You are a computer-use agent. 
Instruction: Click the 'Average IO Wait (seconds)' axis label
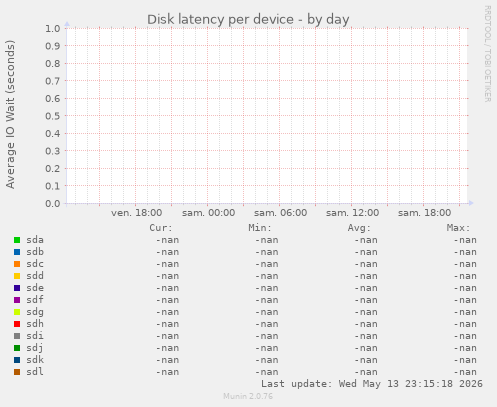[x=10, y=114]
